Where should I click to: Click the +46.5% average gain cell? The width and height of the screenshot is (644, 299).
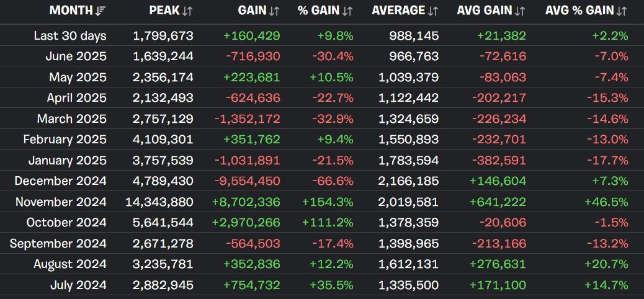(607, 202)
